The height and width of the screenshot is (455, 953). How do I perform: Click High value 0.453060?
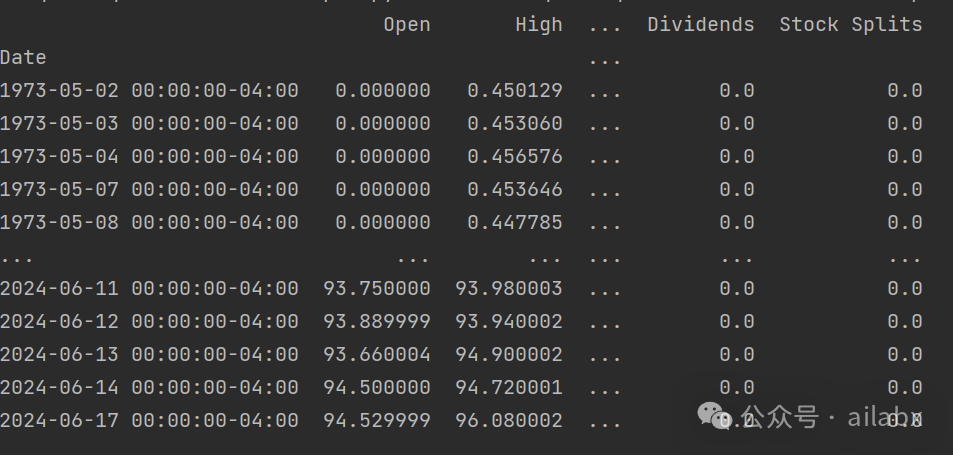click(515, 123)
